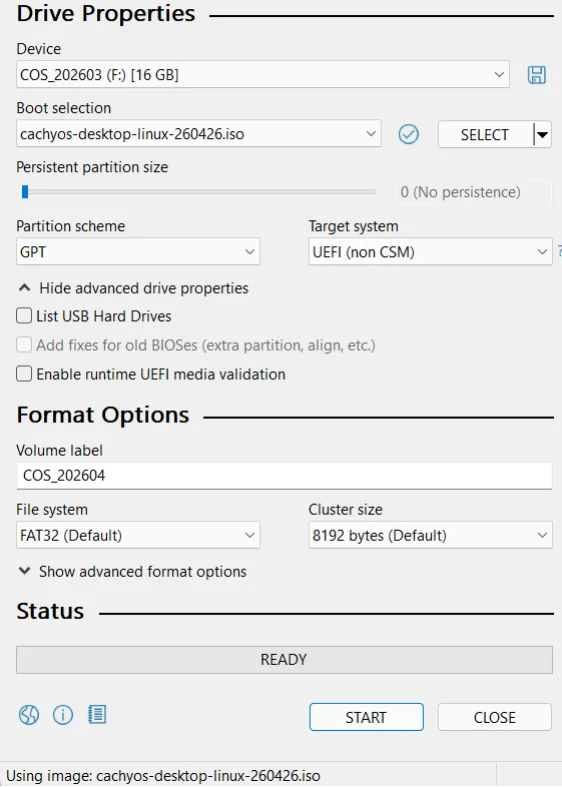Collapse Hide advanced drive properties
This screenshot has width=562, height=787.
pyautogui.click(x=133, y=288)
